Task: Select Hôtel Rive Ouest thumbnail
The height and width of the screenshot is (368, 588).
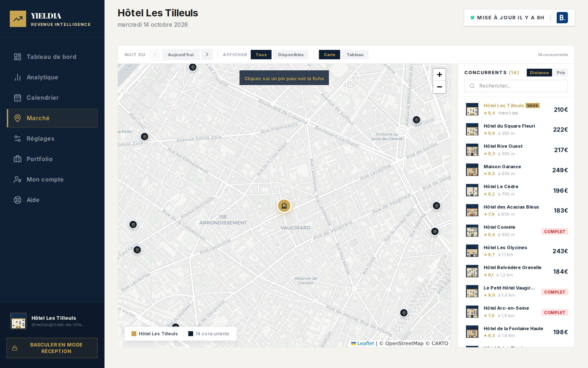Action: pos(472,150)
